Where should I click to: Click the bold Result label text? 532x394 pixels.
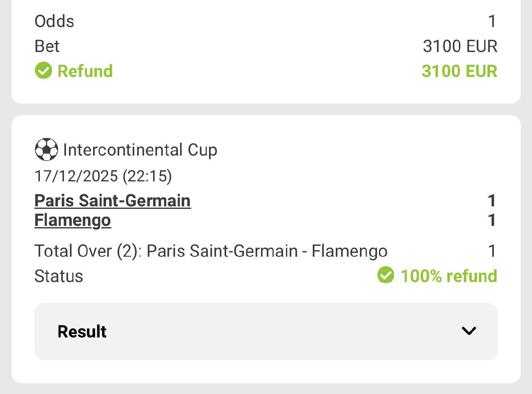click(x=82, y=332)
